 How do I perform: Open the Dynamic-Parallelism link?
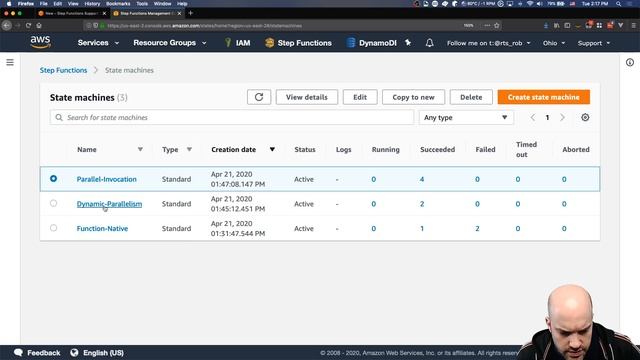[x=109, y=204]
